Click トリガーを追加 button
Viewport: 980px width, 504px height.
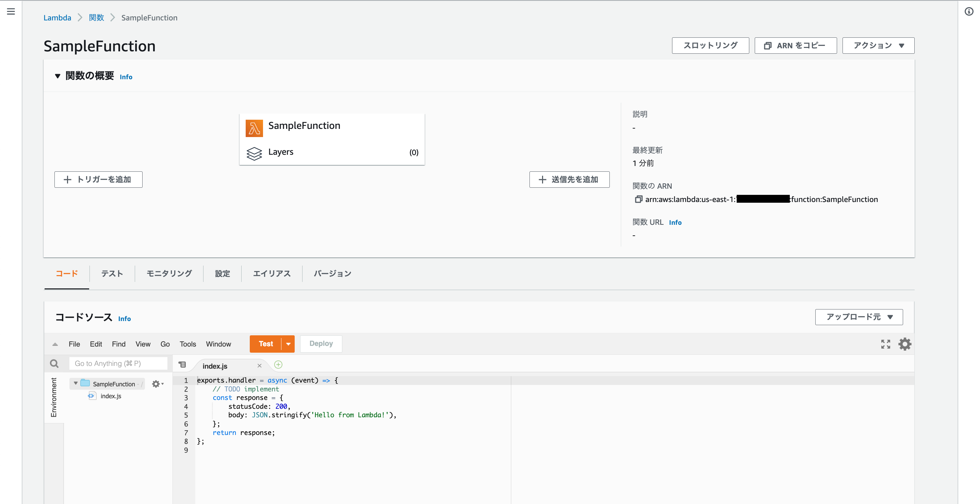pyautogui.click(x=98, y=180)
